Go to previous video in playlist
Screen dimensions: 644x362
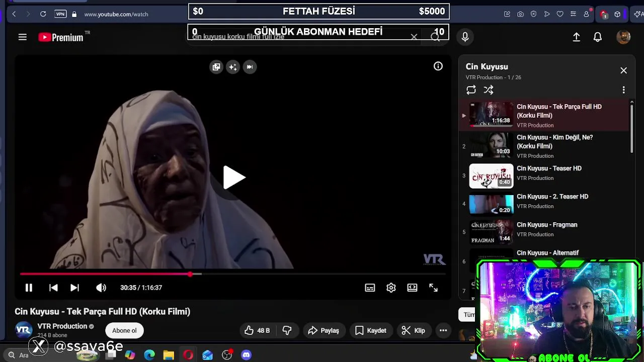[53, 288]
